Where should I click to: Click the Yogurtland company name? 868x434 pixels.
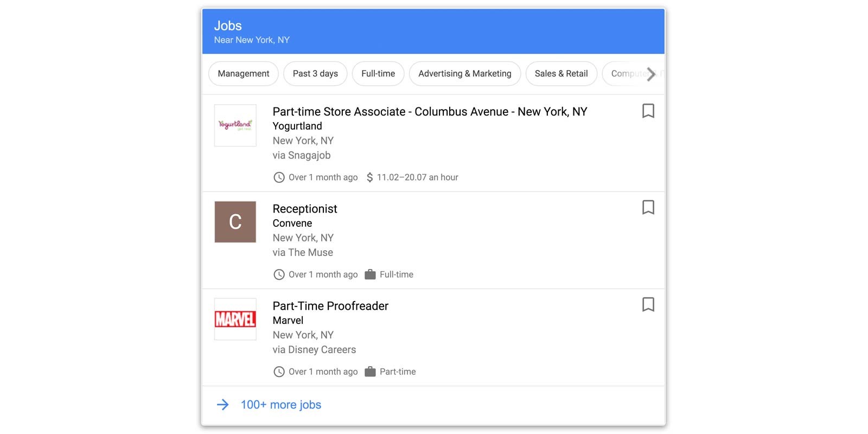[297, 126]
